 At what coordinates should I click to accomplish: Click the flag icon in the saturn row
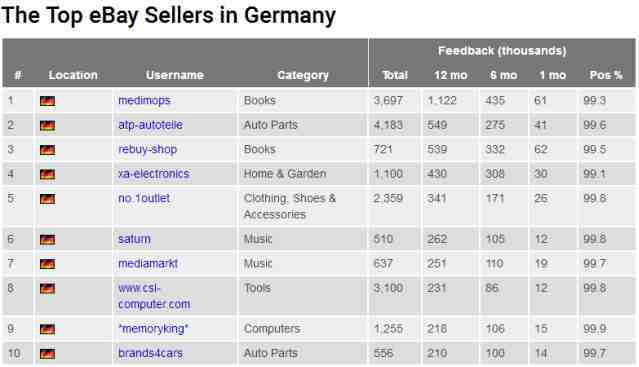[x=47, y=240]
